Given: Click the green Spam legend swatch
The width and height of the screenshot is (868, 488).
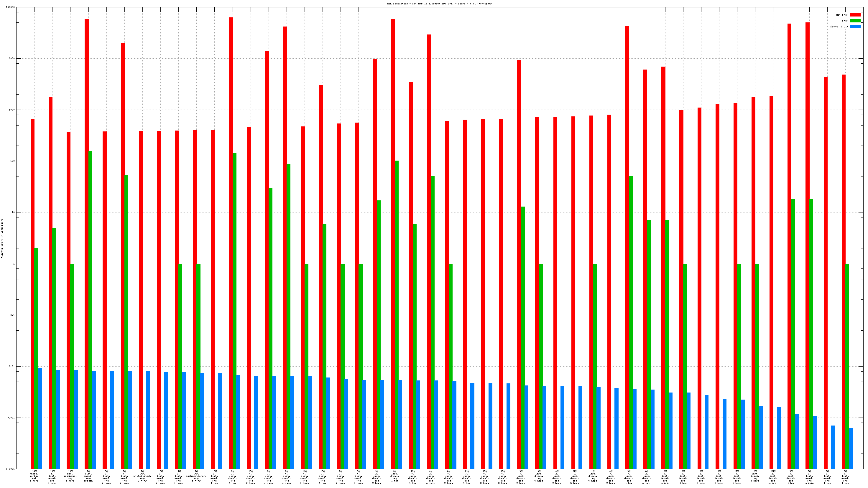Looking at the screenshot, I should click(x=855, y=21).
